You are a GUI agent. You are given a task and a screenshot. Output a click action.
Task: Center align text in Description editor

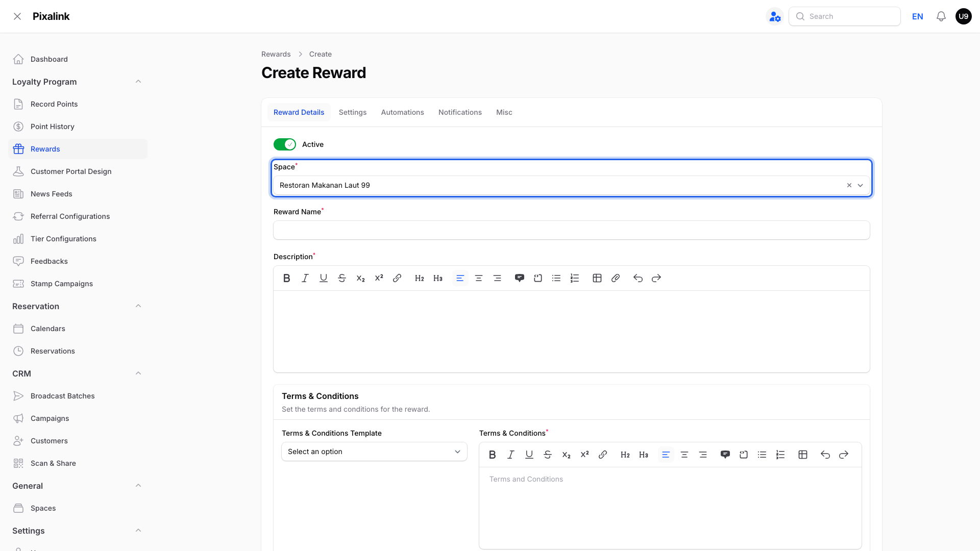pyautogui.click(x=479, y=278)
